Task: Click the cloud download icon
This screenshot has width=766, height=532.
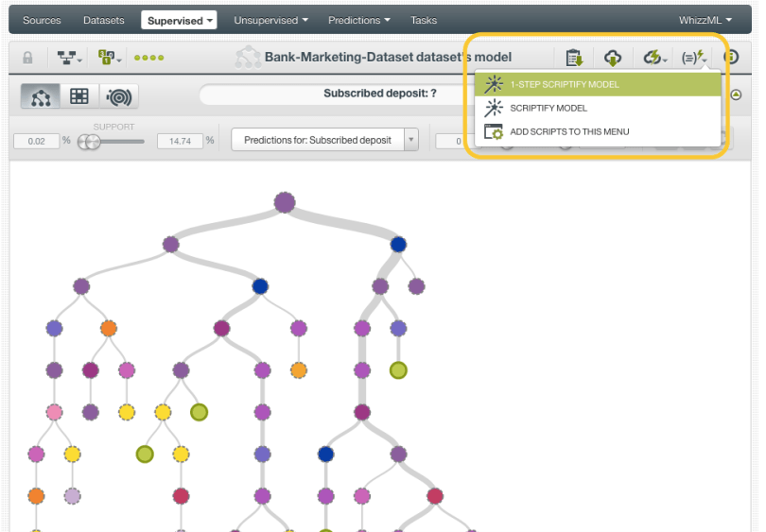Action: (613, 58)
